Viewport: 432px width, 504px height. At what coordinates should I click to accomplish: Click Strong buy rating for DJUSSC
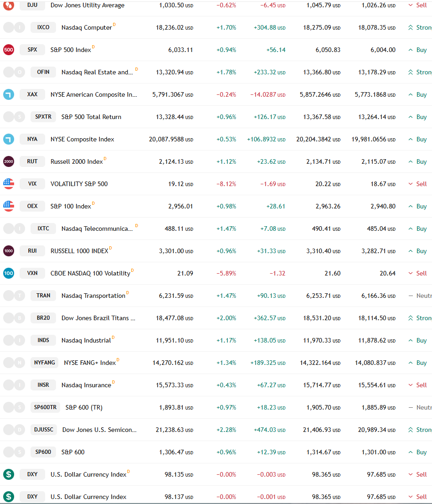pos(420,430)
